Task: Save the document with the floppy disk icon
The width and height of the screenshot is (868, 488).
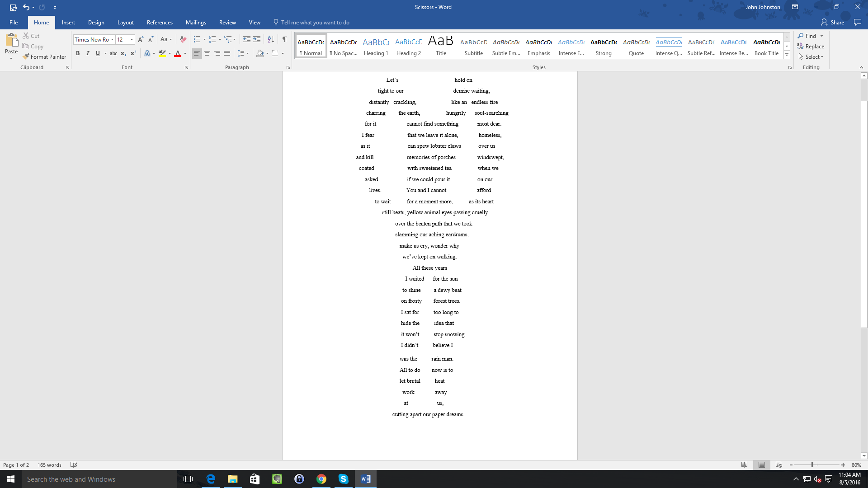Action: point(13,7)
